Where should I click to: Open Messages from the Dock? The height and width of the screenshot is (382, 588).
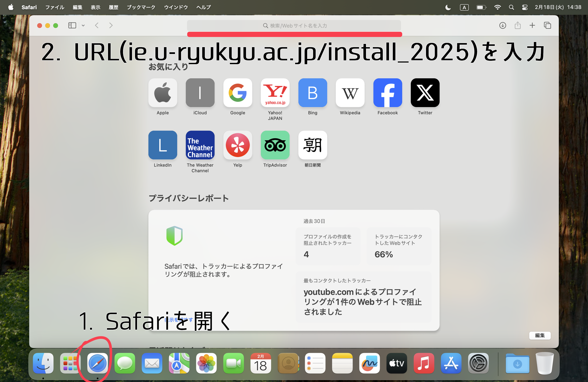[125, 363]
